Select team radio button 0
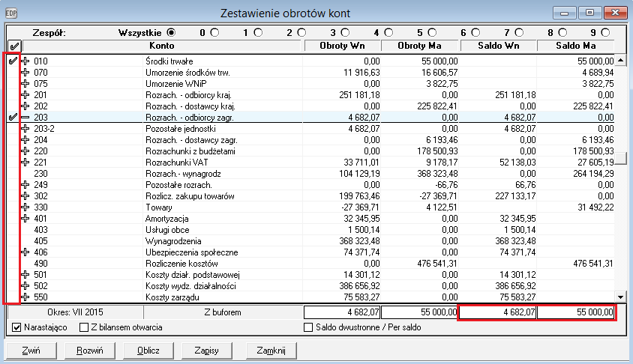 pyautogui.click(x=214, y=33)
